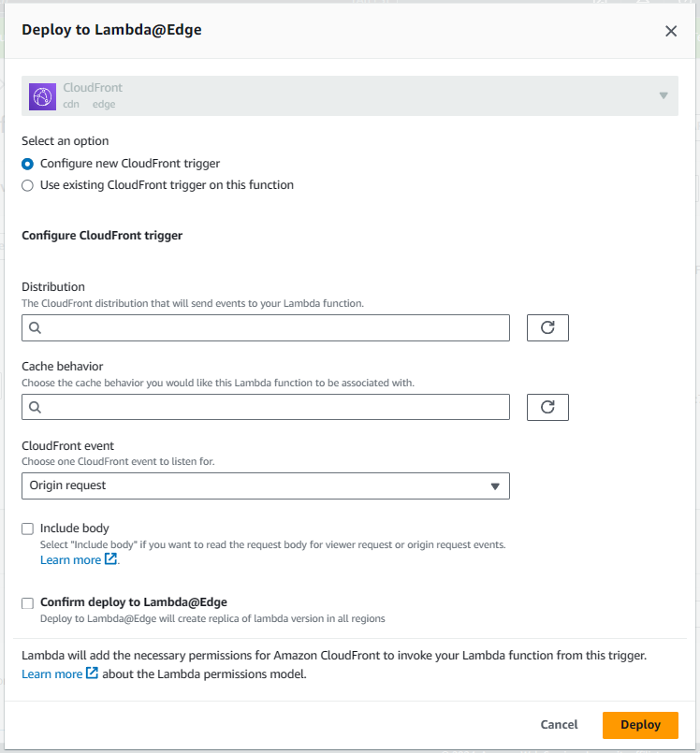Viewport: 700px width, 753px height.
Task: Select Configure new CloudFront trigger option
Action: [x=27, y=164]
